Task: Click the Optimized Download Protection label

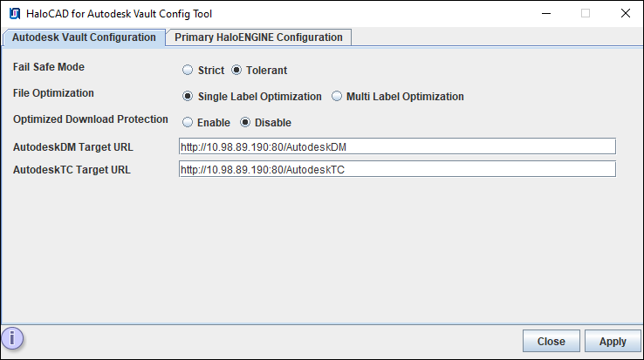Action: tap(91, 119)
